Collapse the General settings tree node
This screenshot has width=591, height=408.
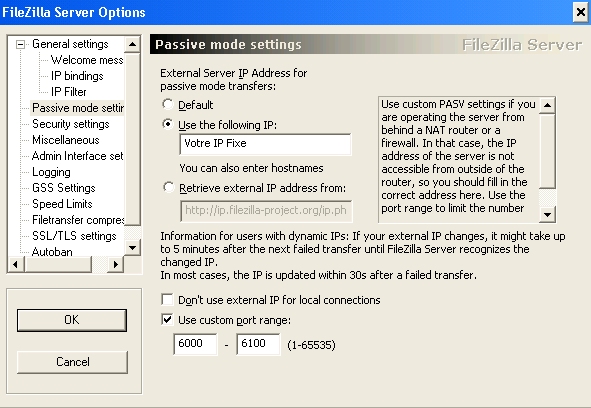[x=20, y=44]
